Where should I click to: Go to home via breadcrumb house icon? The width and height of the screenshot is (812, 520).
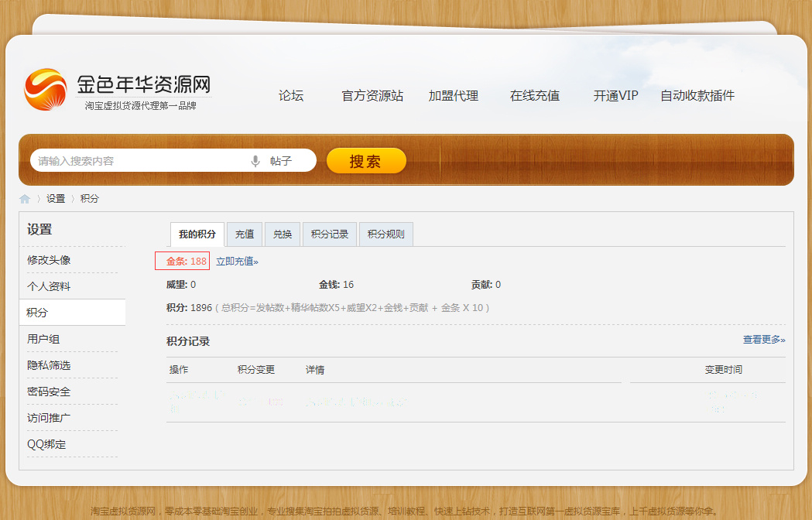pyautogui.click(x=25, y=199)
